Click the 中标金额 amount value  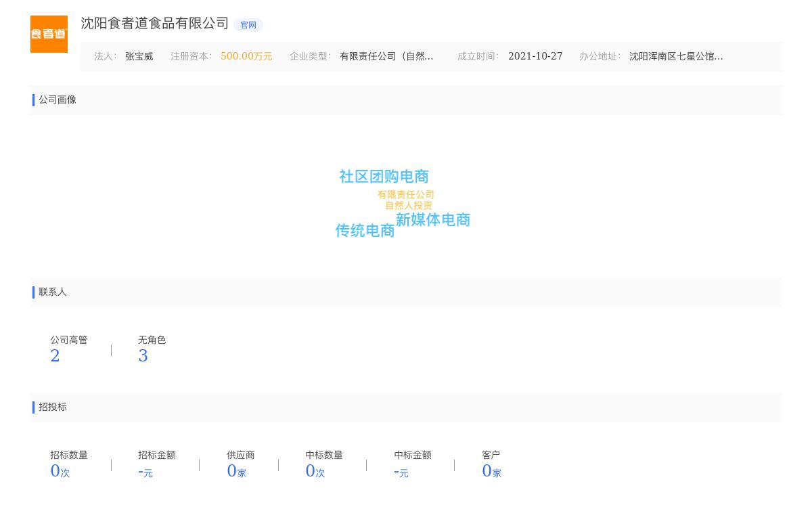click(401, 472)
